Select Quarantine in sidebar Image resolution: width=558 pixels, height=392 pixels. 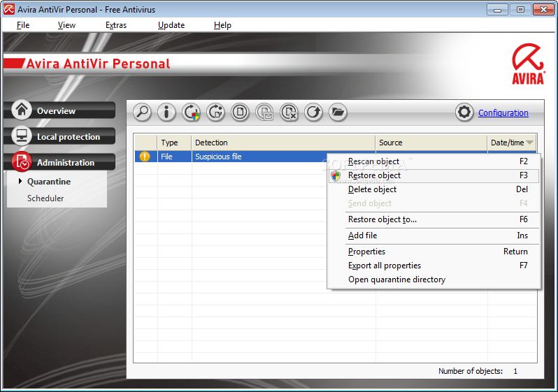click(x=49, y=182)
